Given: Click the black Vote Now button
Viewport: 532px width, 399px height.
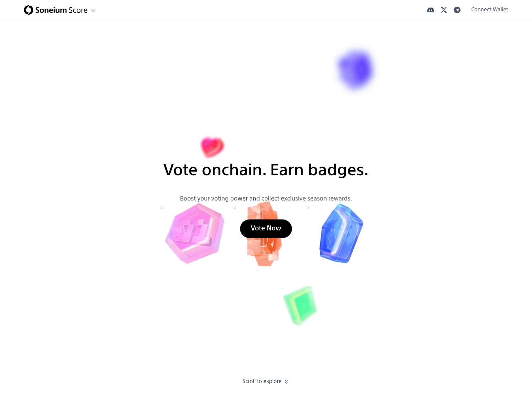Looking at the screenshot, I should click(266, 228).
